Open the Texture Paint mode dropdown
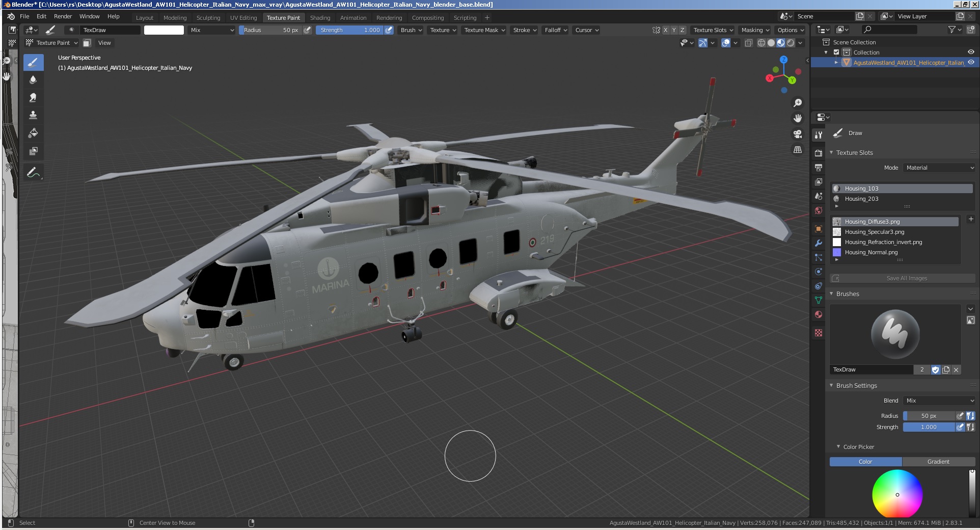980x530 pixels. click(52, 43)
